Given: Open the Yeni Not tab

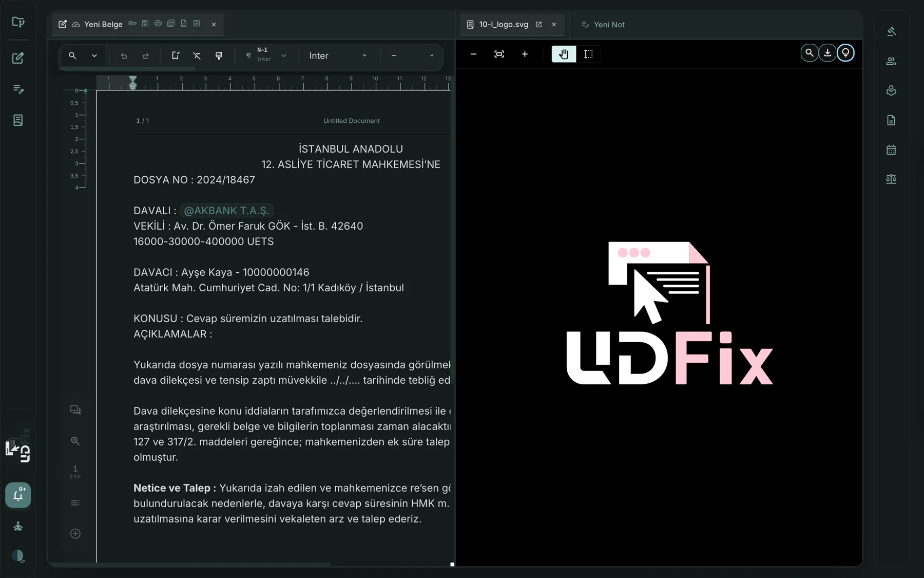Looking at the screenshot, I should (x=603, y=24).
